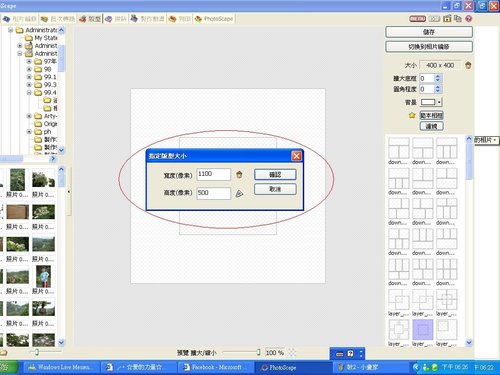Select the highlighted purple layer template thumbnail
500x375 pixels.
coord(423,330)
